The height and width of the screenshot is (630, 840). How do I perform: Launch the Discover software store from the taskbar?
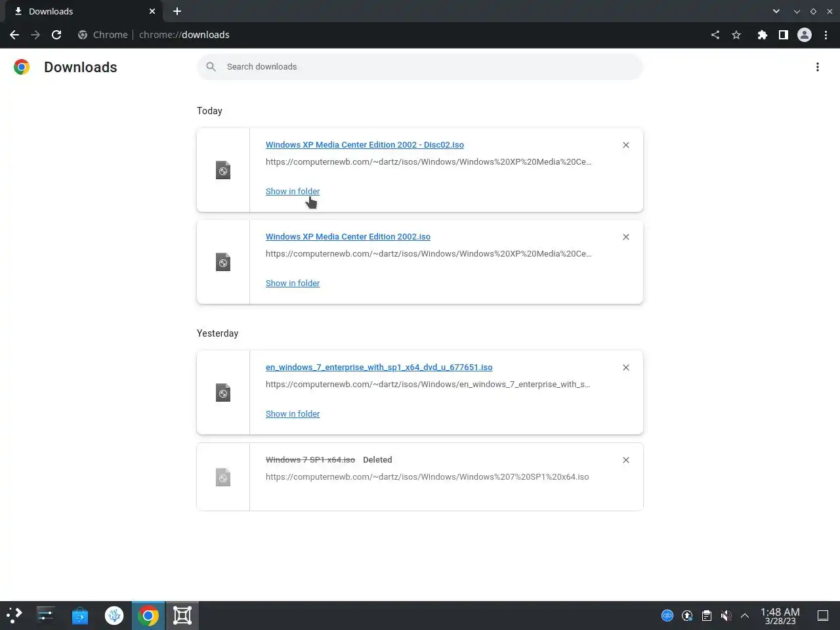[x=80, y=616]
